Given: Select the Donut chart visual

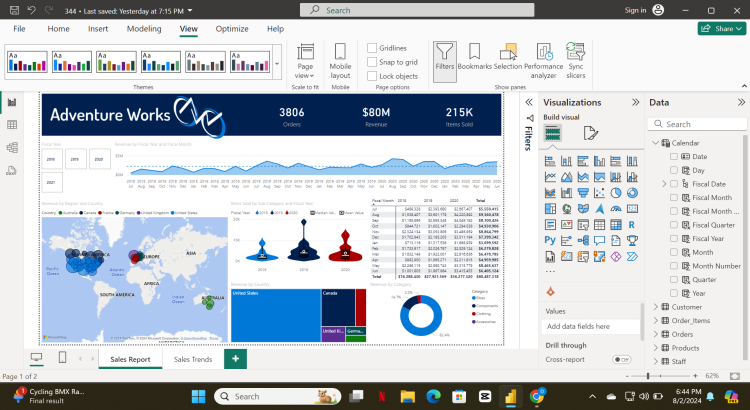Looking at the screenshot, I should tap(632, 193).
